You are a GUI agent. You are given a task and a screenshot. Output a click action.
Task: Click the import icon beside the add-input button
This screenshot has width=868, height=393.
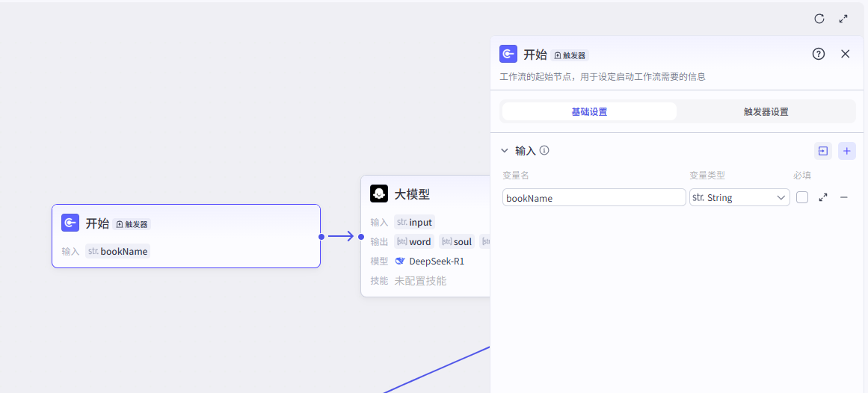pos(823,151)
